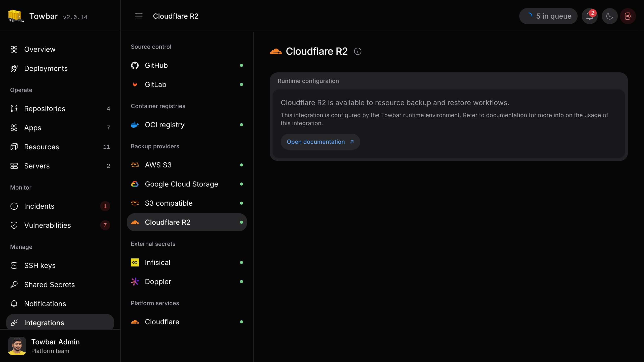The width and height of the screenshot is (644, 362).
Task: Select AWS S3 backup provider
Action: pyautogui.click(x=187, y=165)
